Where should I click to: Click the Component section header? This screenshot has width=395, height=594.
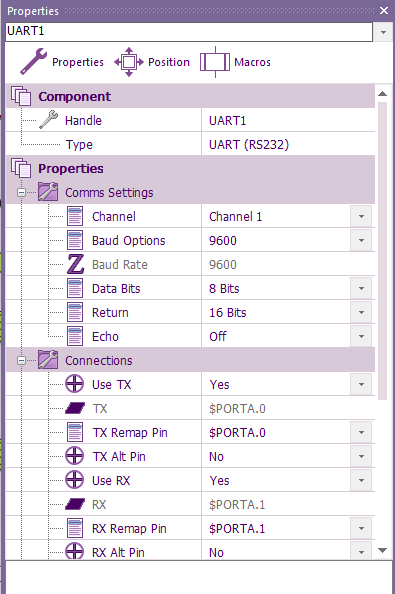(x=190, y=96)
